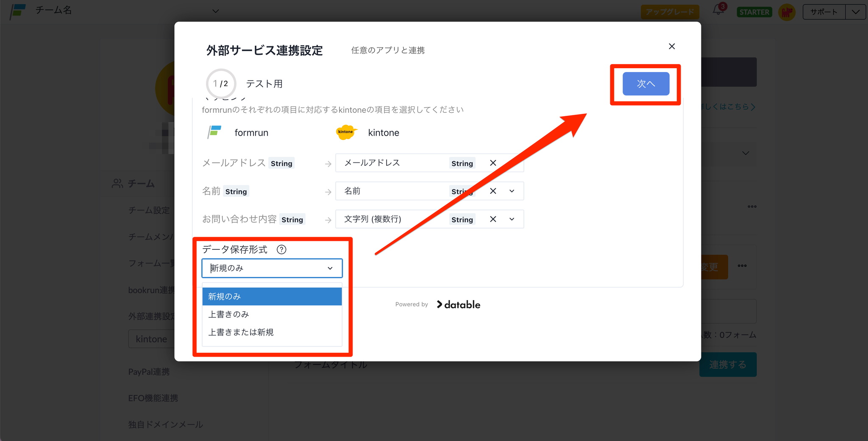Image resolution: width=868 pixels, height=441 pixels.
Task: Expand the チーム名 team switcher
Action: (216, 11)
